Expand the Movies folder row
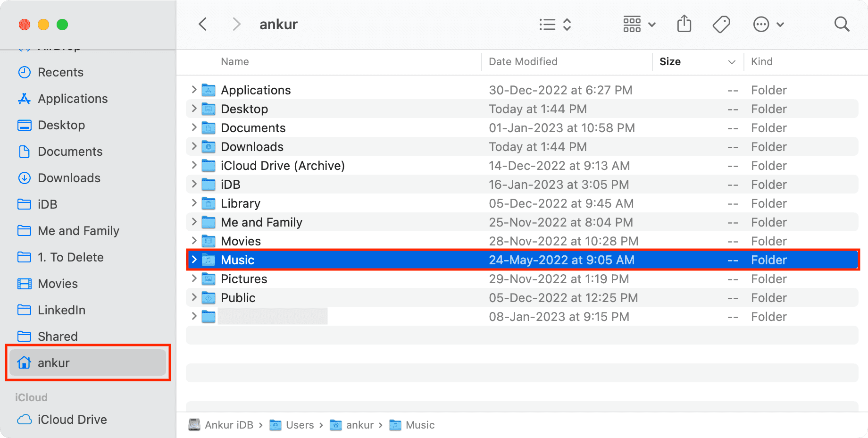 click(194, 241)
